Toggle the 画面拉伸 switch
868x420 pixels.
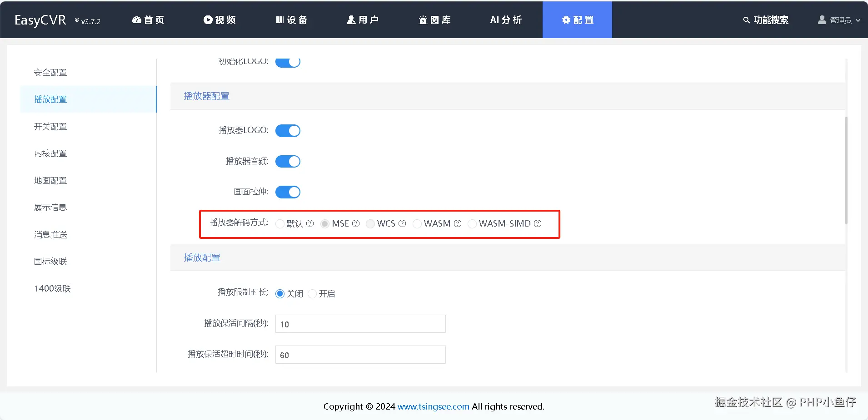click(288, 192)
